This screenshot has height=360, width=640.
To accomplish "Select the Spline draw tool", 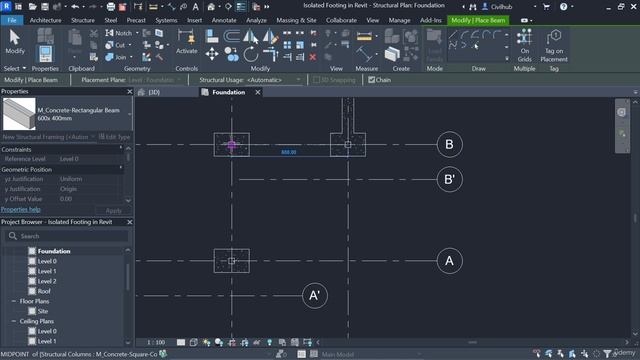I will tap(453, 46).
